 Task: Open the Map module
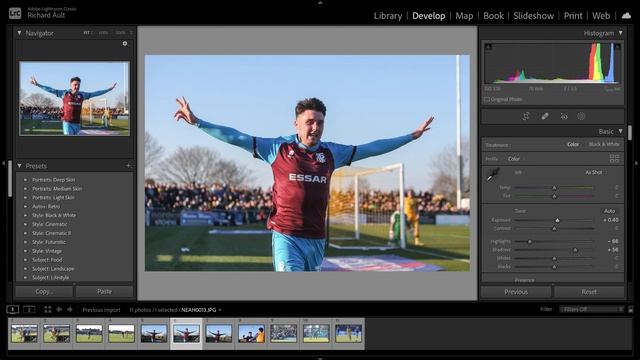(x=464, y=16)
